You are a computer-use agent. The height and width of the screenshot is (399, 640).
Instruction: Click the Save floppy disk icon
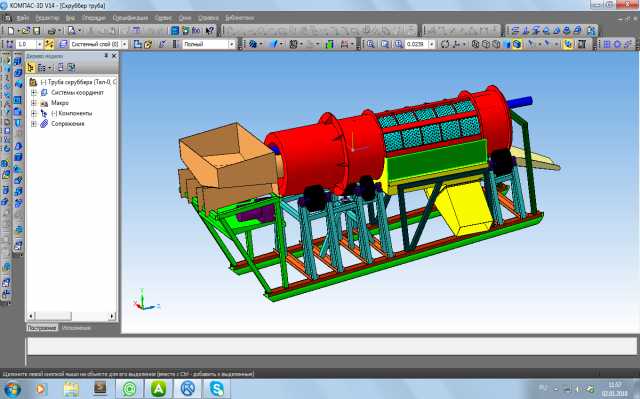click(37, 31)
